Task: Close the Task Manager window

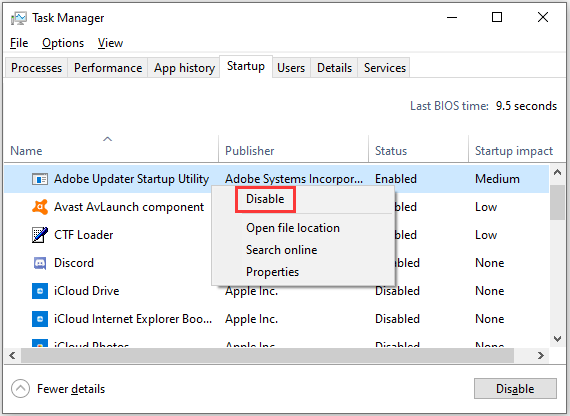Action: click(x=543, y=17)
